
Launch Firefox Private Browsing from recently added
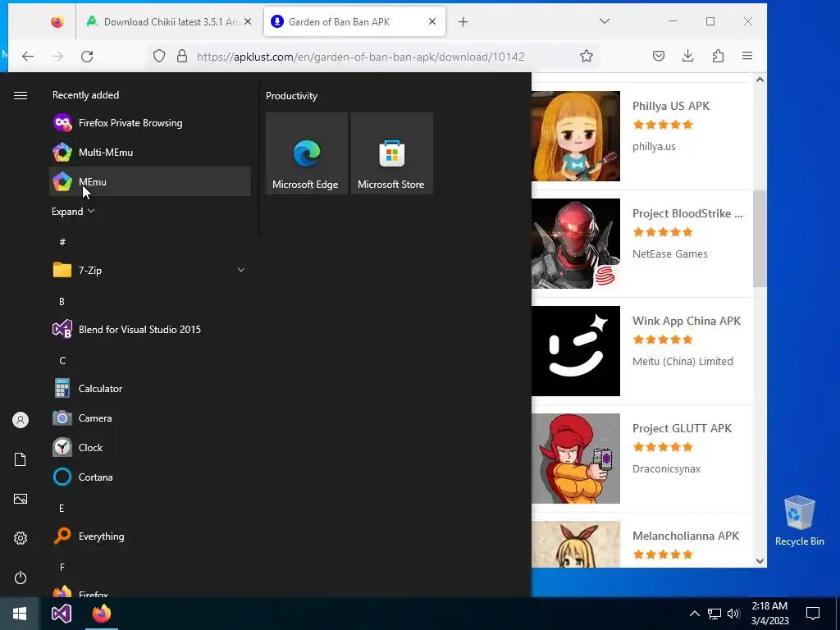tap(150, 123)
